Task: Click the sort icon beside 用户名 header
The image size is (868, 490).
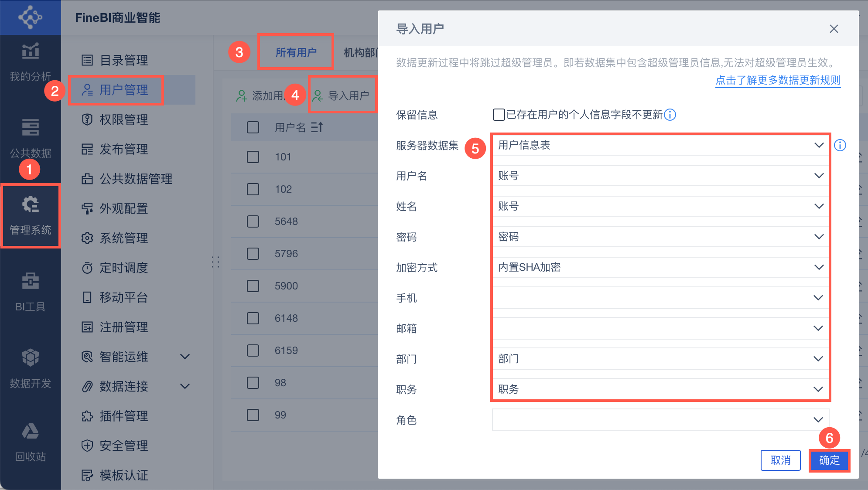Action: 317,127
